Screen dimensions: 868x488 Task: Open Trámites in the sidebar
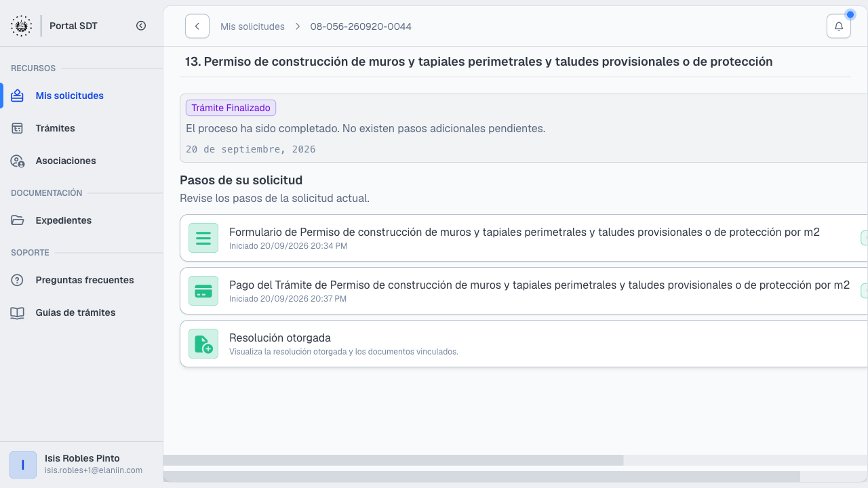[x=81, y=128]
